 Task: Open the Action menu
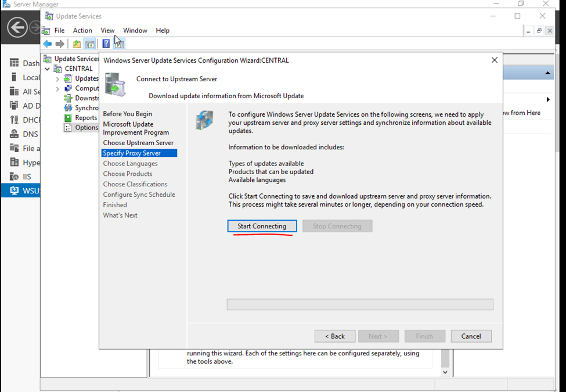[82, 31]
